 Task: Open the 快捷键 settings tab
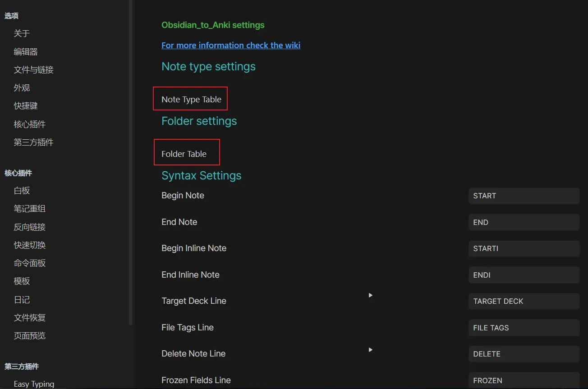[26, 106]
